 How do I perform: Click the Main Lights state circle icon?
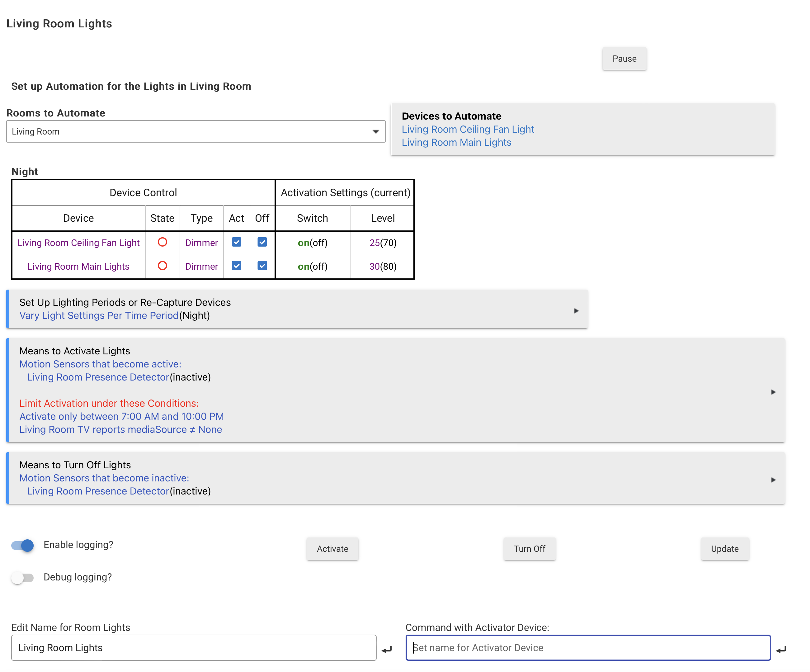(162, 266)
